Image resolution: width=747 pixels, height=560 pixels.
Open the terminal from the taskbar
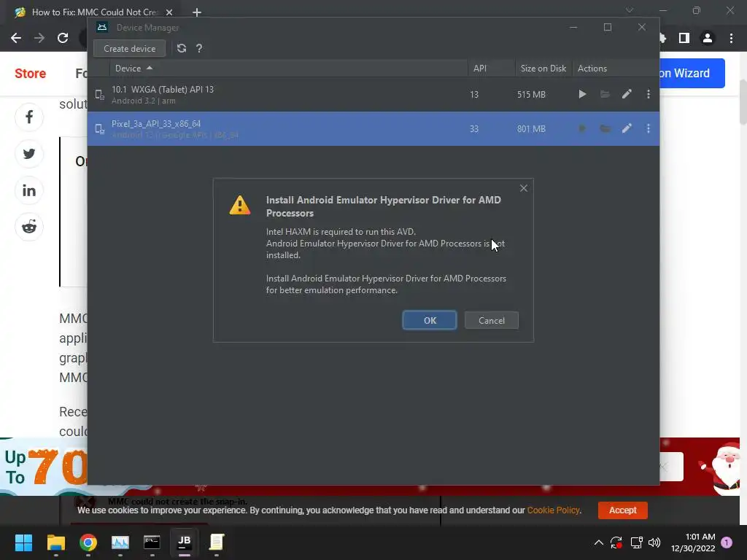pyautogui.click(x=152, y=542)
